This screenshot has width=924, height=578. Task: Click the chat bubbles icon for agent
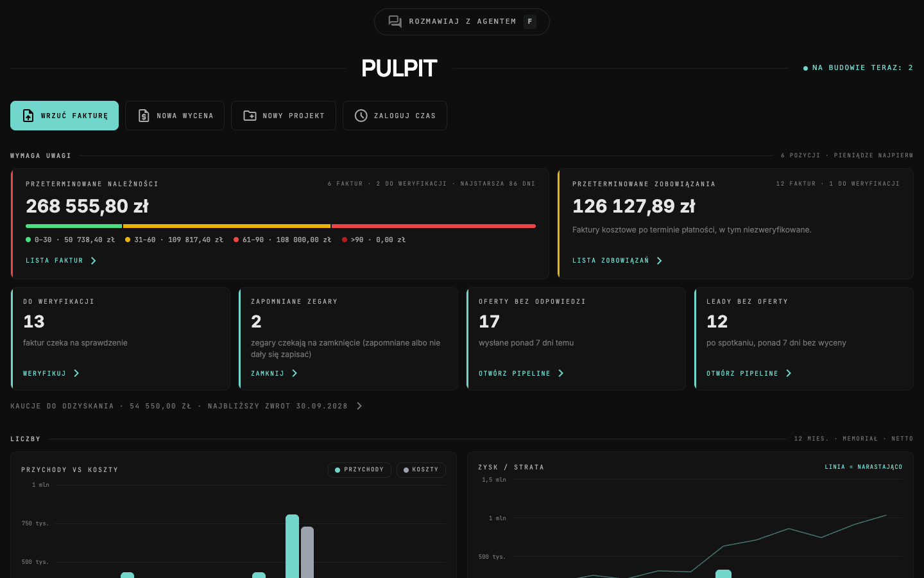[x=395, y=22]
